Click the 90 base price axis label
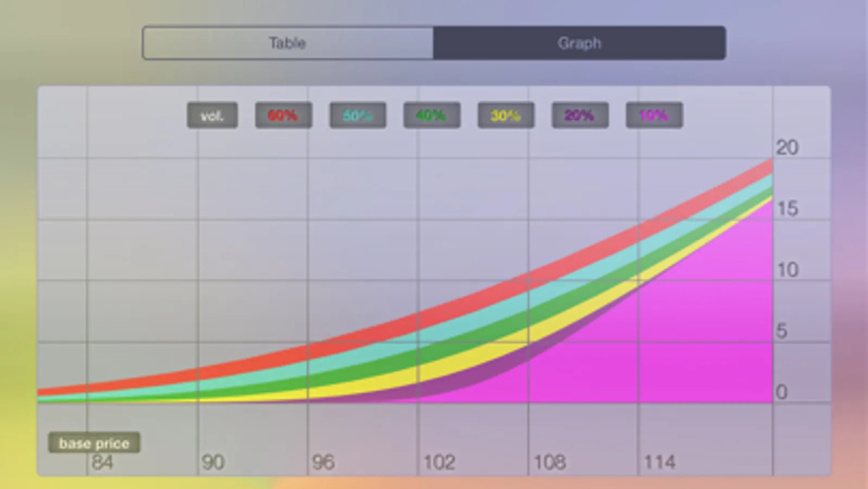The image size is (868, 489). (213, 463)
